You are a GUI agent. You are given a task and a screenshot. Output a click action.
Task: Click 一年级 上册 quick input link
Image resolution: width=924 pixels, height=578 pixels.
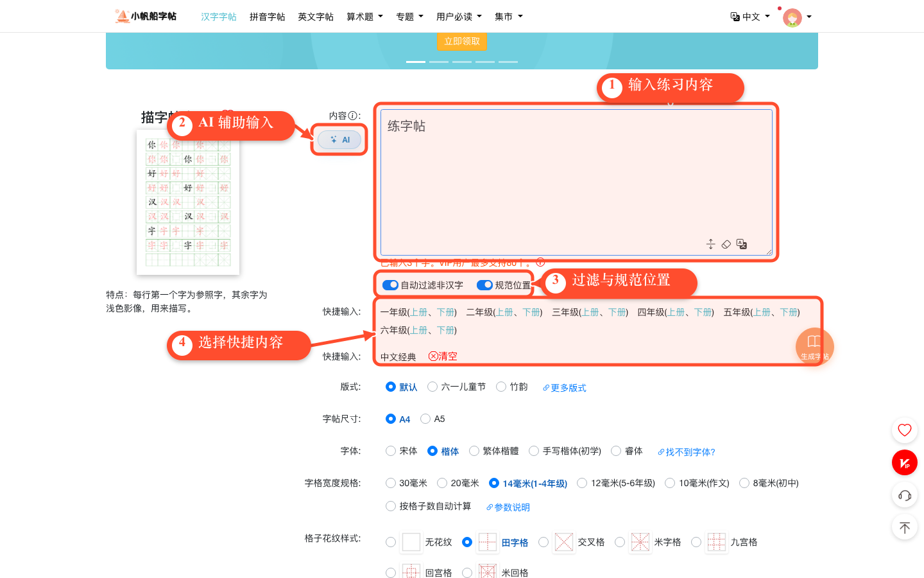(x=419, y=312)
